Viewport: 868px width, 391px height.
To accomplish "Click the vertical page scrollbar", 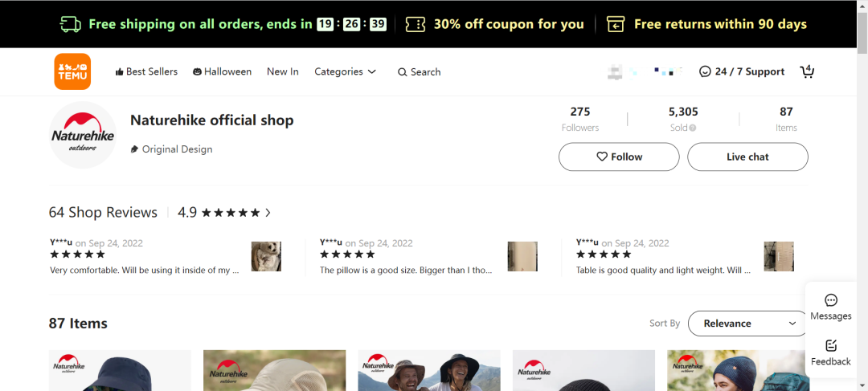I will (862, 201).
